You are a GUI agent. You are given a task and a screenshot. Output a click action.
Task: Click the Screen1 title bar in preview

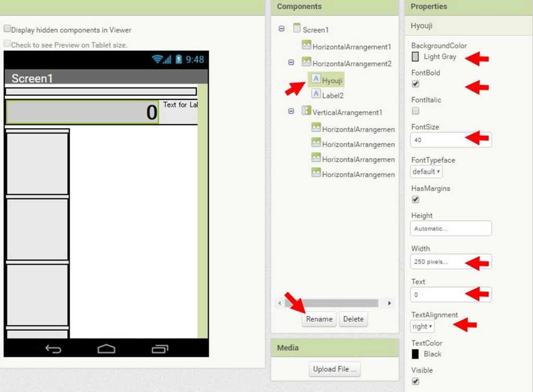(x=106, y=77)
